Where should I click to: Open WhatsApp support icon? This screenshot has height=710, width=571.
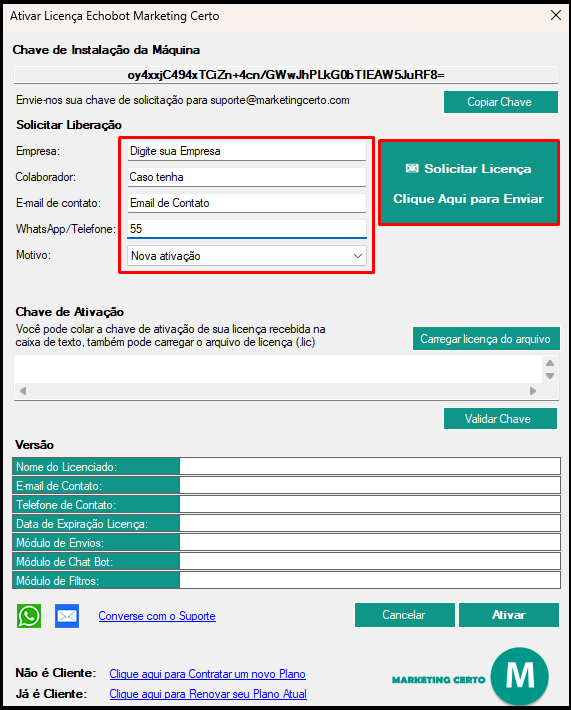point(29,616)
